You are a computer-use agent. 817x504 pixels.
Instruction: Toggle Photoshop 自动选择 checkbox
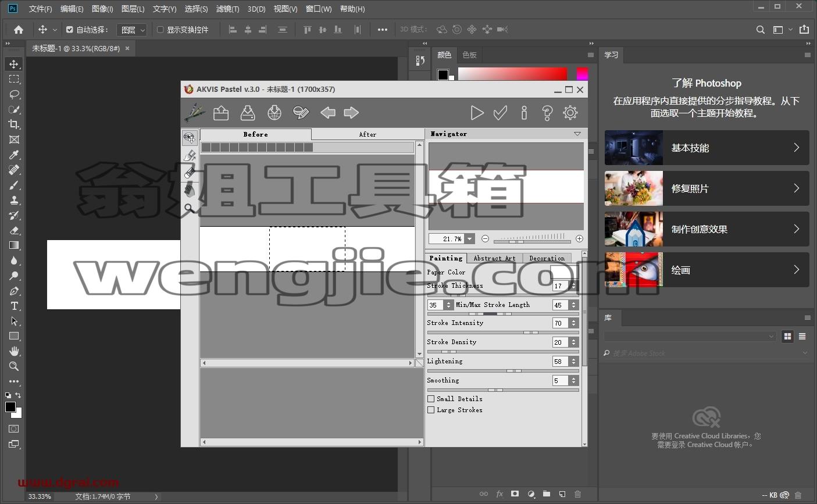[70, 30]
